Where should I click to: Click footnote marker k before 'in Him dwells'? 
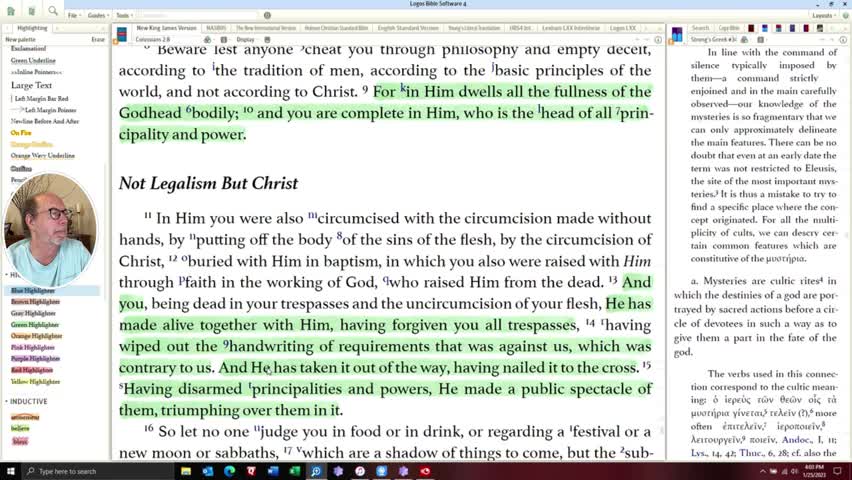pos(403,88)
